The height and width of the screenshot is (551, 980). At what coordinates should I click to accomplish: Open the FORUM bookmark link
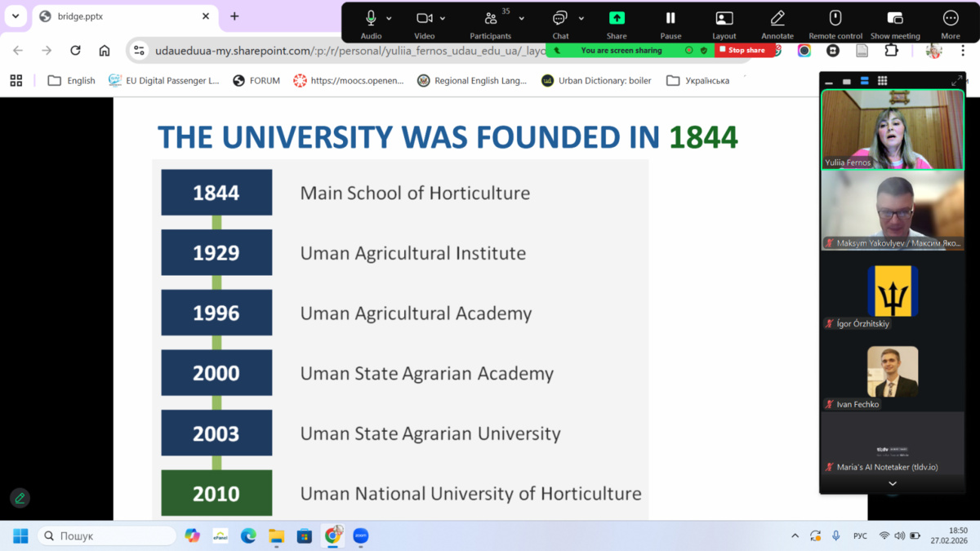256,81
